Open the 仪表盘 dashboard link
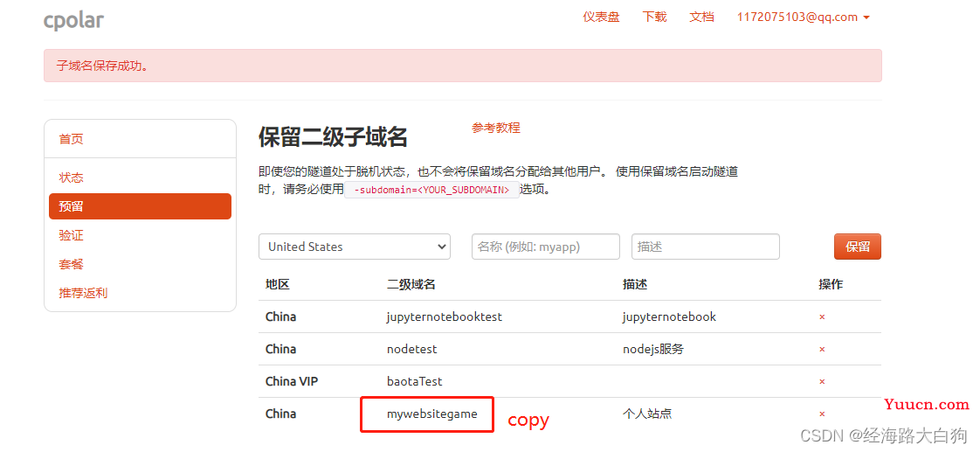This screenshot has width=980, height=452. [x=601, y=17]
